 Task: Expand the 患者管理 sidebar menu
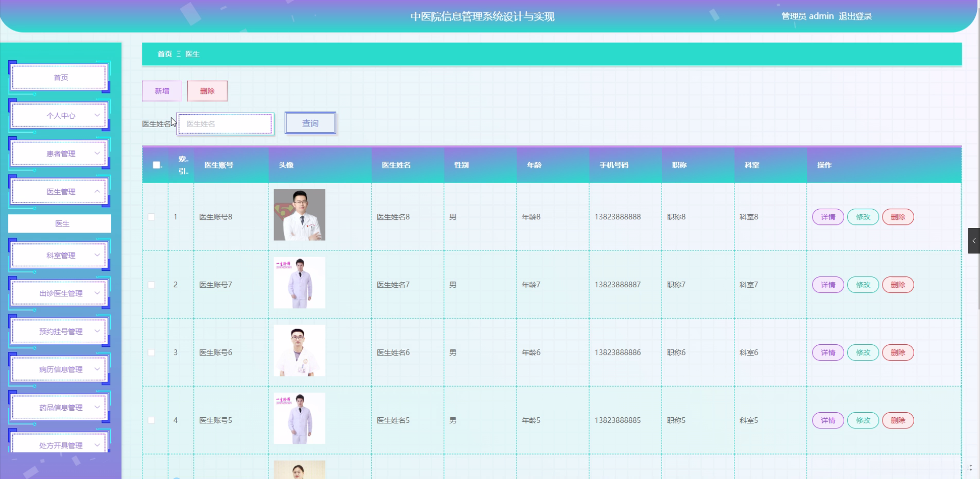(60, 154)
